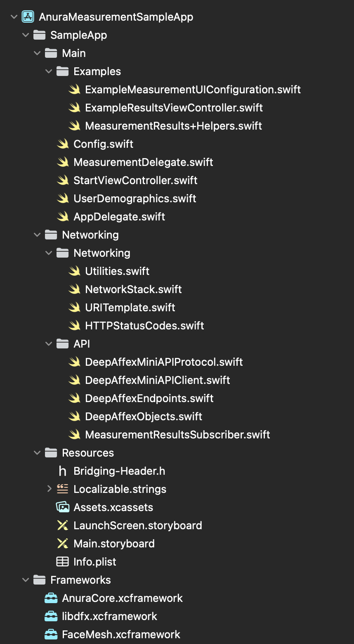354x644 pixels.
Task: Click the Info.plist table icon
Action: (x=63, y=562)
